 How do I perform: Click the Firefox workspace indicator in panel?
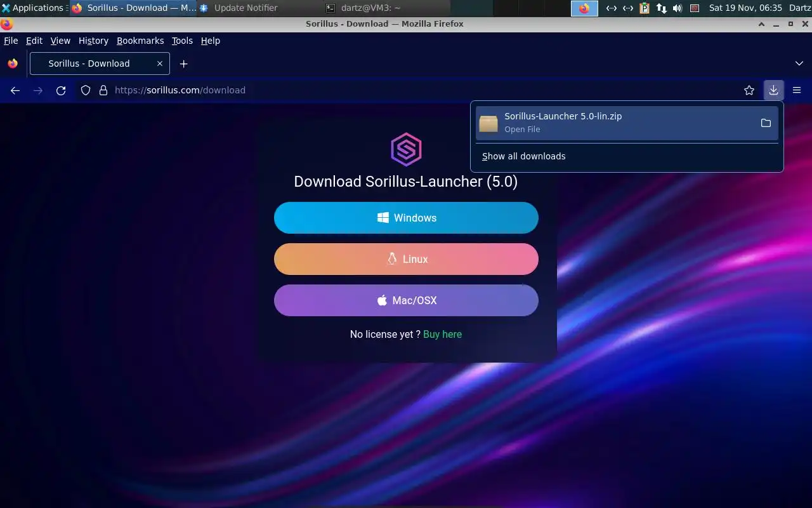584,8
